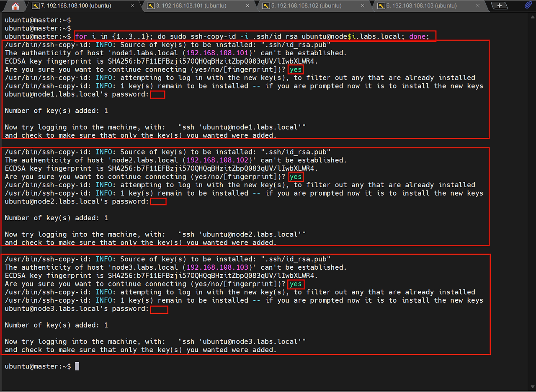Switch to the 3. 192.168.108.101 (ubuntu) tab
Viewport: 536px width, 392px height.
click(x=192, y=6)
